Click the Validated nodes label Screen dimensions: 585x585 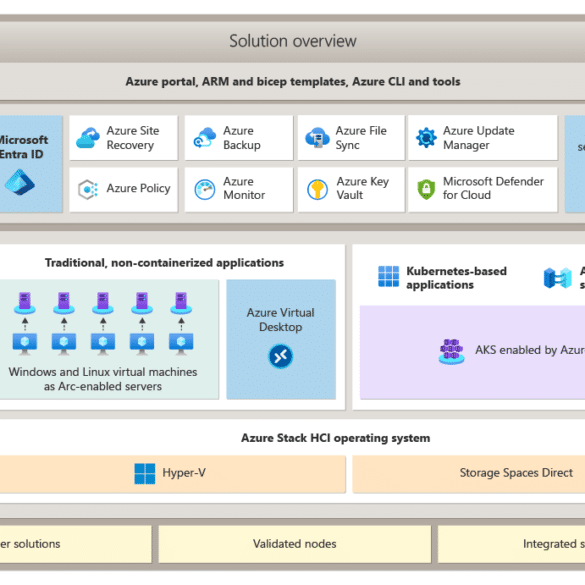coord(294,544)
